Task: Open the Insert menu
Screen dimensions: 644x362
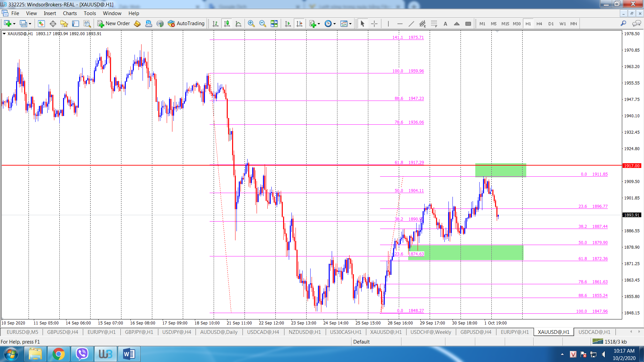Action: click(x=50, y=13)
